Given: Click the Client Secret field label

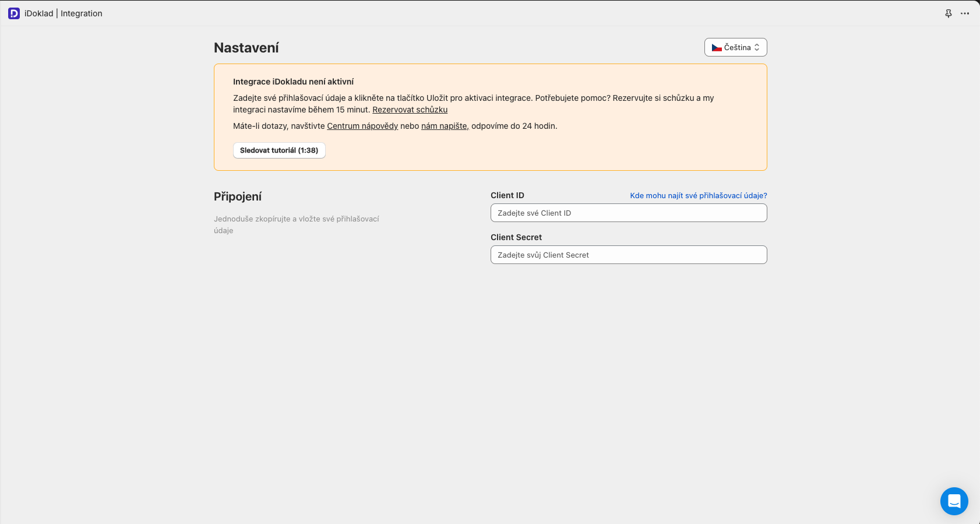Looking at the screenshot, I should point(516,237).
